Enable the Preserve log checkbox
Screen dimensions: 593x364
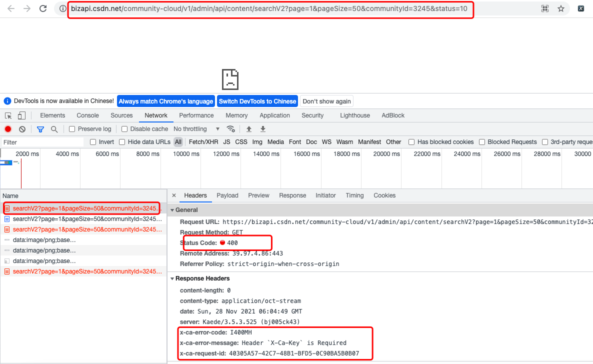point(72,129)
